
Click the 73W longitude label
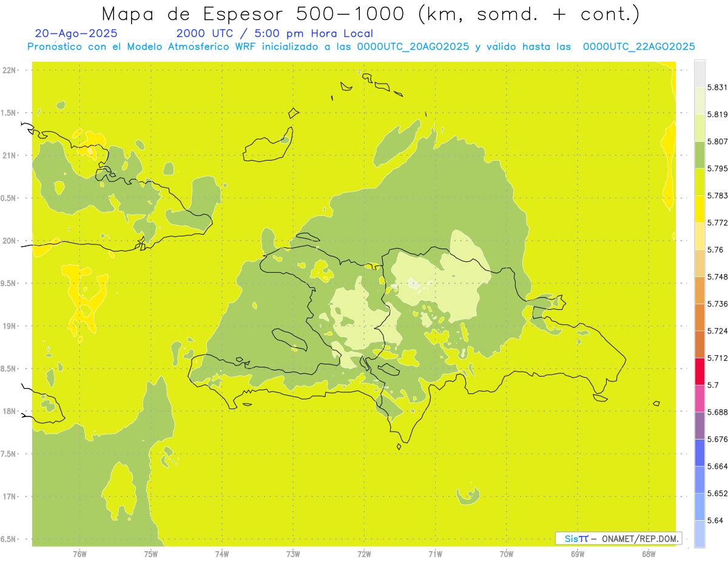[293, 554]
